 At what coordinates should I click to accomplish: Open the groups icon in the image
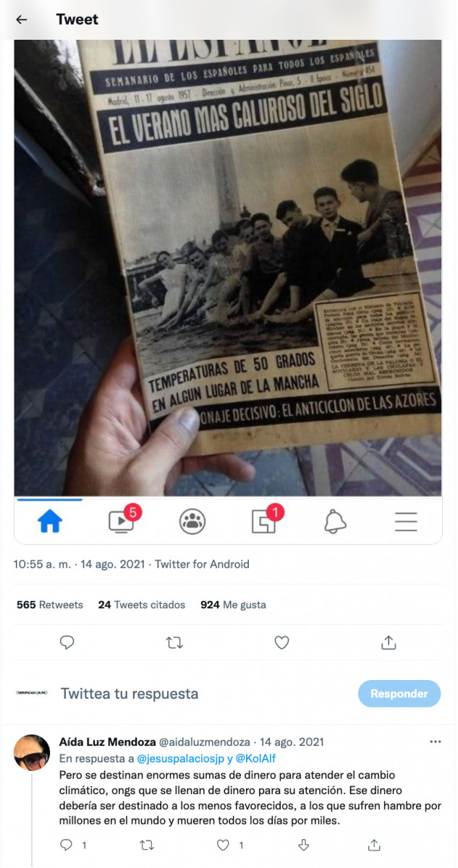(192, 521)
